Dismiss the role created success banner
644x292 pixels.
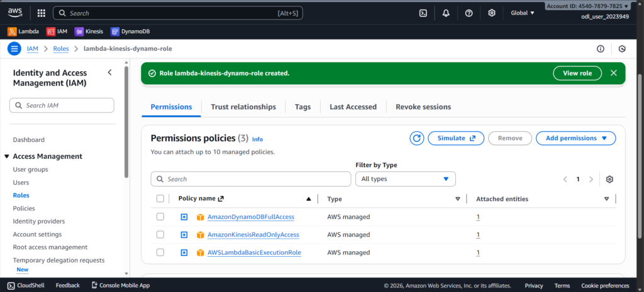613,73
